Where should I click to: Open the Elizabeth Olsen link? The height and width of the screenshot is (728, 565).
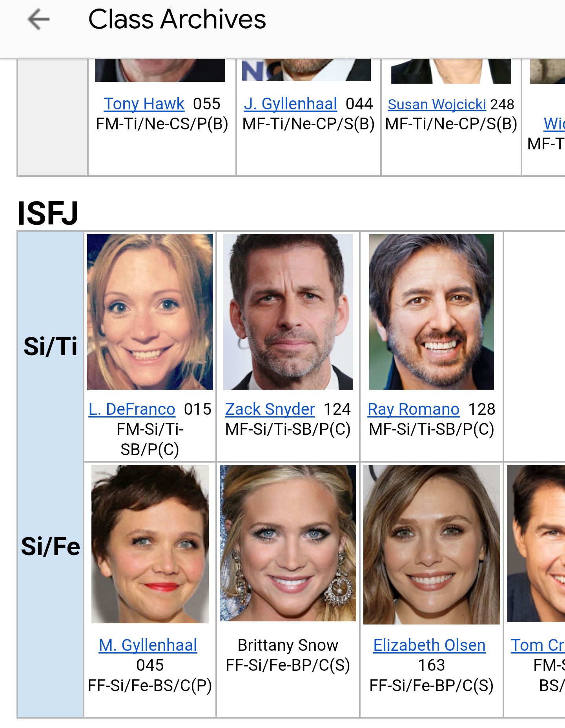point(430,645)
